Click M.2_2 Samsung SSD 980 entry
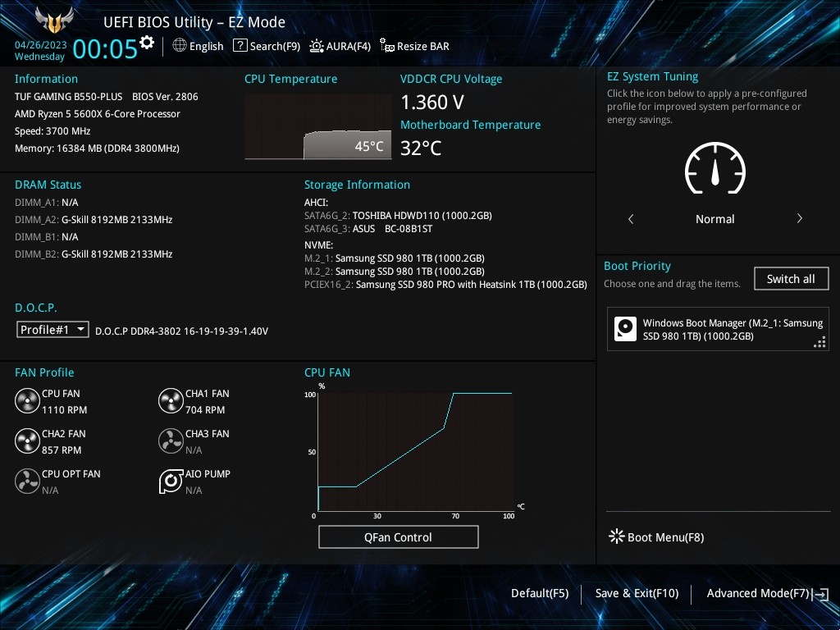The width and height of the screenshot is (840, 630). [x=395, y=271]
